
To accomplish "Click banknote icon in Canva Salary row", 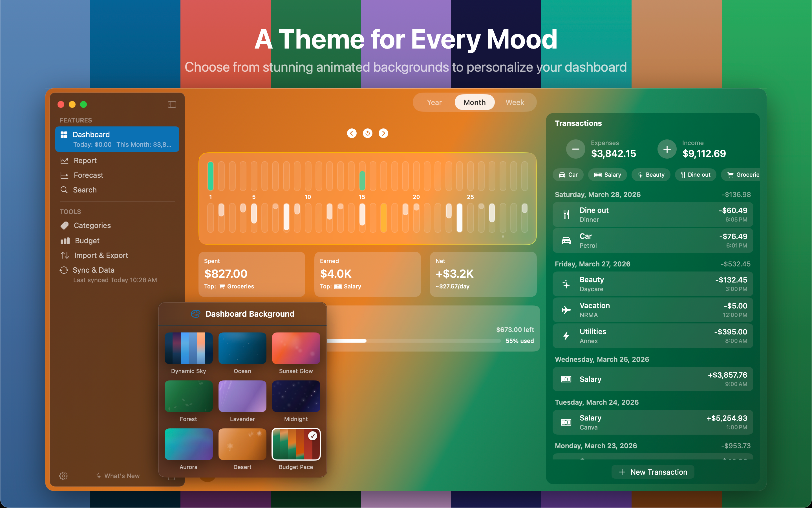I will 566,422.
